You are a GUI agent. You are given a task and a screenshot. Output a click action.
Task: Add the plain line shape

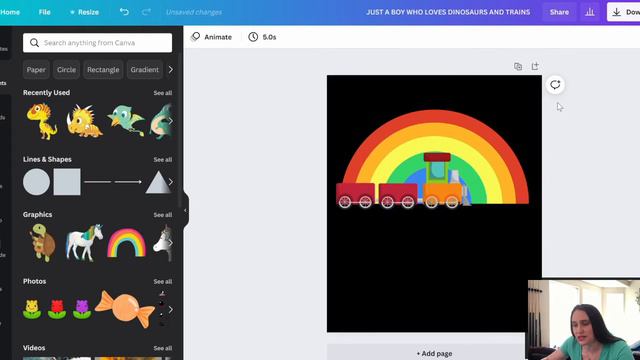(x=98, y=182)
